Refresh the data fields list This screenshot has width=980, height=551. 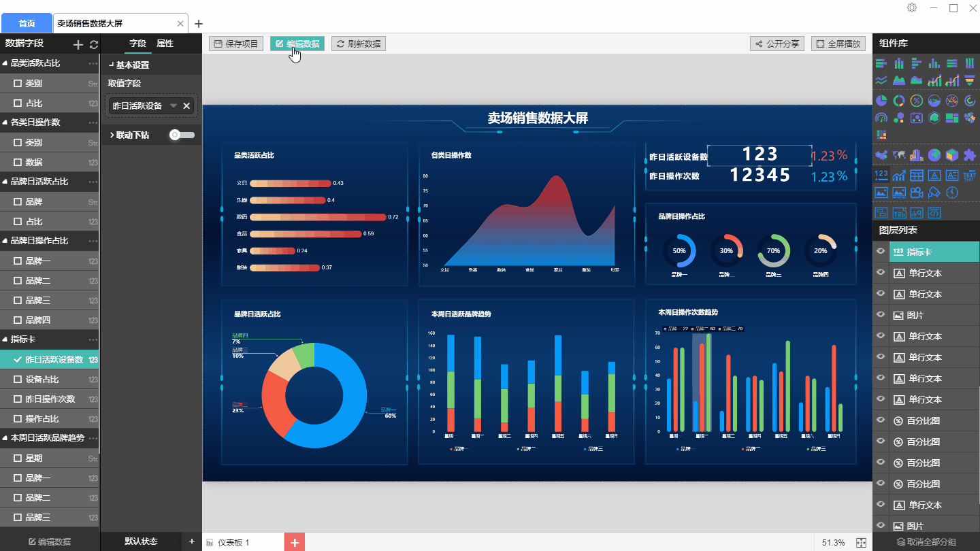pos(94,44)
